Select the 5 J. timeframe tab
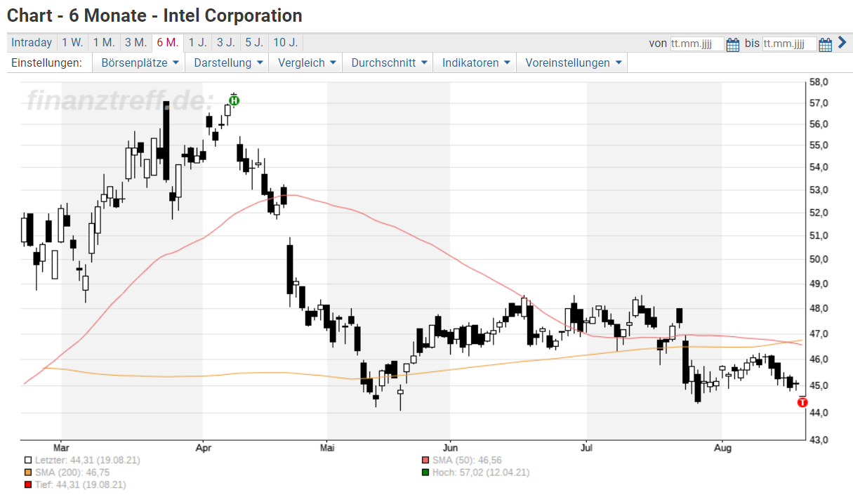Image resolution: width=853 pixels, height=504 pixels. point(254,43)
